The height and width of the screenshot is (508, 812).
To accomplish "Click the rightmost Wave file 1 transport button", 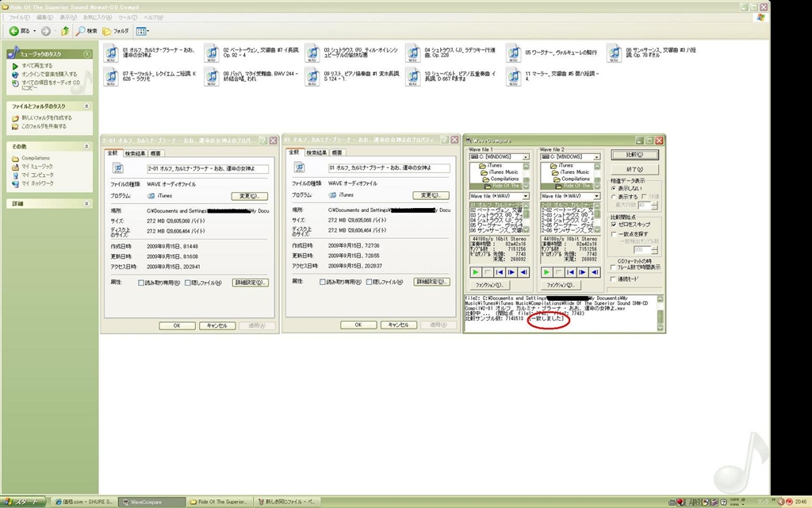I will 523,272.
